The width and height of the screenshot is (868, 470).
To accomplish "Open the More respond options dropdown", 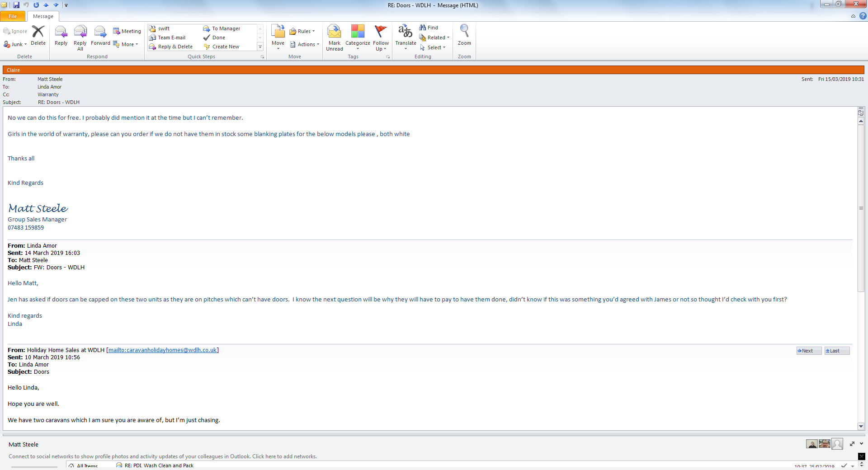I will click(126, 44).
